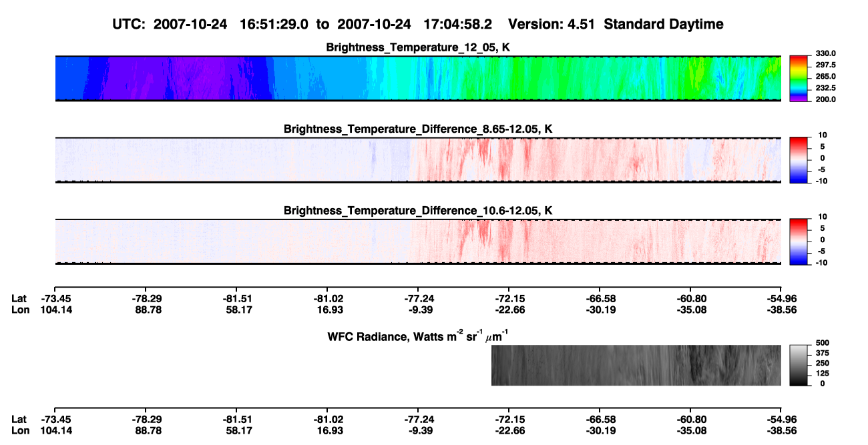The height and width of the screenshot is (445, 868).
Task: Click the 'Lat' label below the WFC panel
Action: [x=19, y=419]
